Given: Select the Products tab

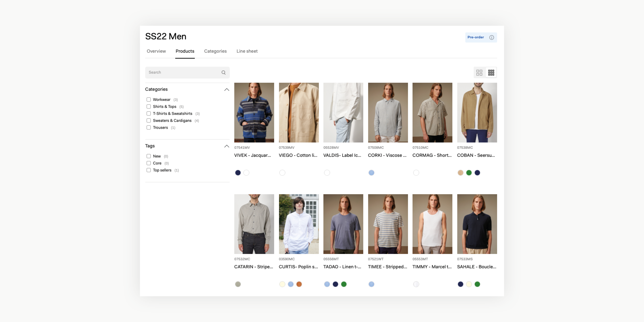Looking at the screenshot, I should coord(185,51).
